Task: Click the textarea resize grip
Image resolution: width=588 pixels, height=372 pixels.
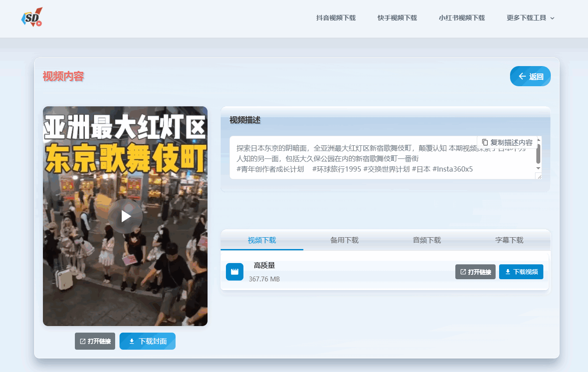Action: pyautogui.click(x=538, y=176)
